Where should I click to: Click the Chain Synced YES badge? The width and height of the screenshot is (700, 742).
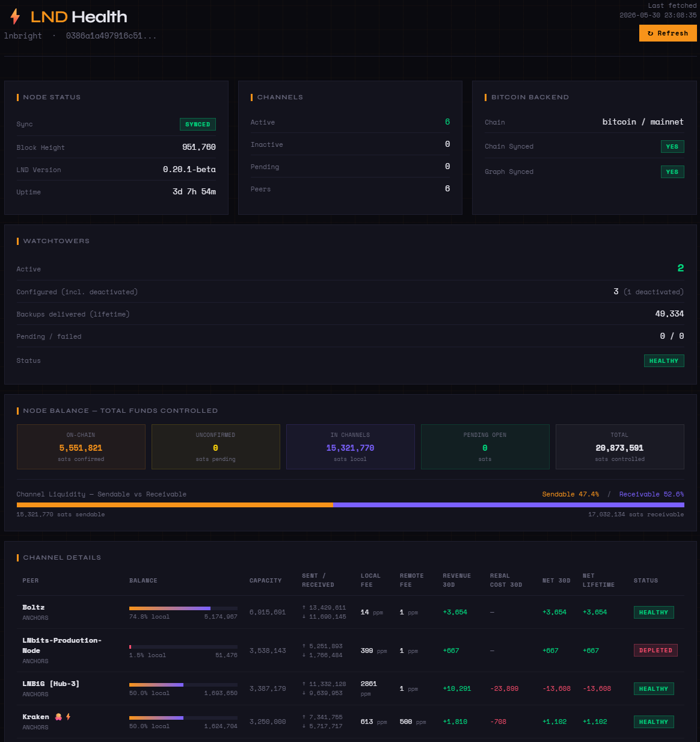point(672,146)
